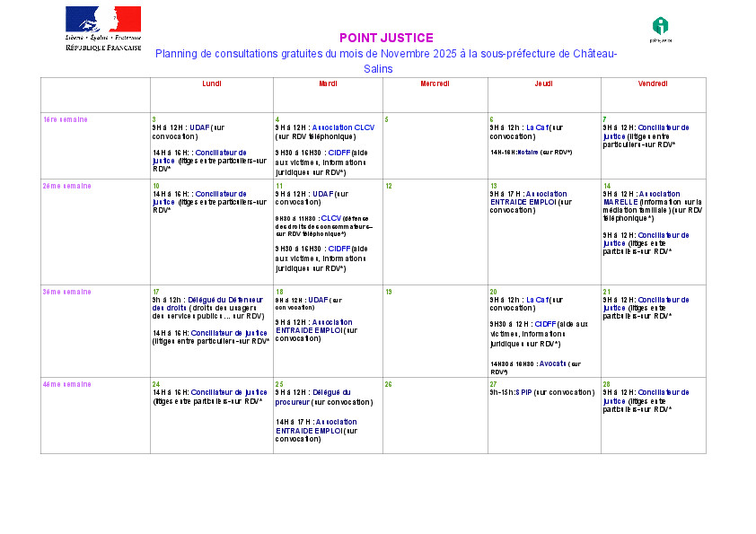Click the planning subtitle for Novembre 2025
The height and width of the screenshot is (534, 756).
(x=386, y=54)
